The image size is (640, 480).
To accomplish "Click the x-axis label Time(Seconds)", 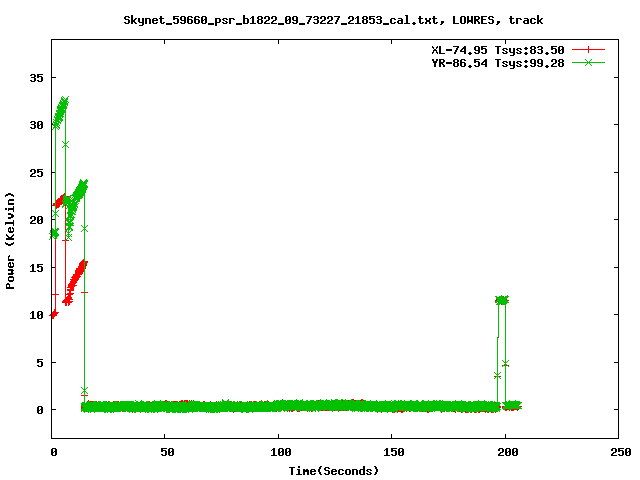I will (333, 471).
